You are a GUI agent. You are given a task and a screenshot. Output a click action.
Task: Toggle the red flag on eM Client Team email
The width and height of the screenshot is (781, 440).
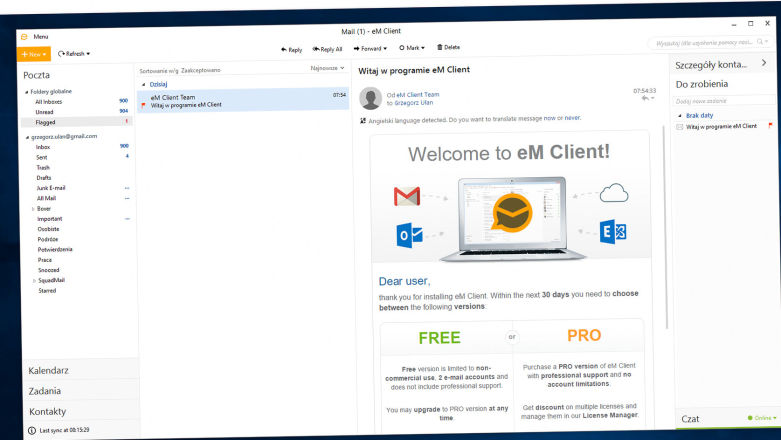coord(143,106)
